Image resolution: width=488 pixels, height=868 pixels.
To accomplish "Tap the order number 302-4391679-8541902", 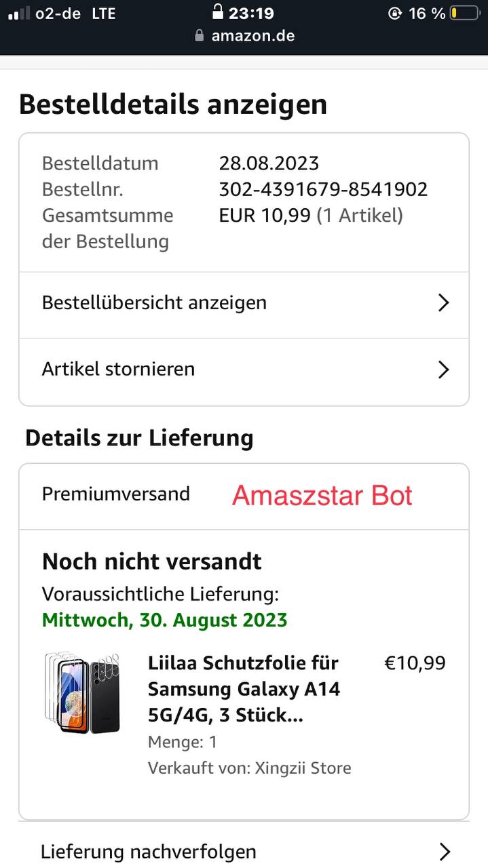I will coord(323,189).
